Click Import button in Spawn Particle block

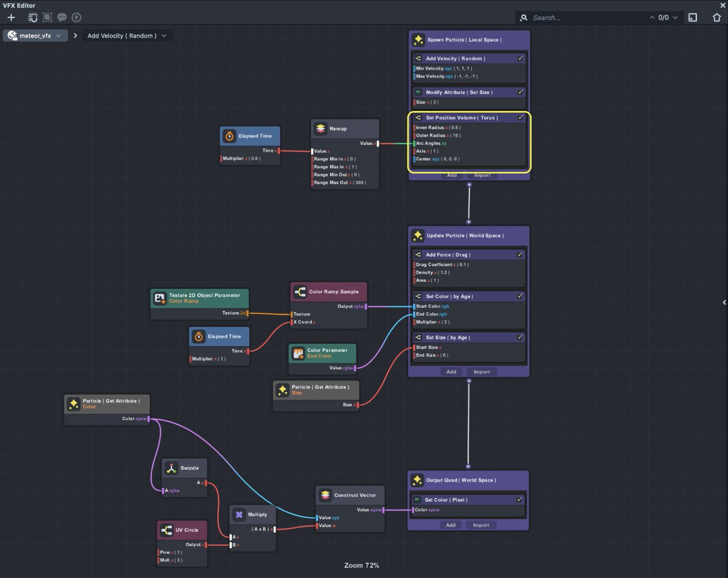482,175
